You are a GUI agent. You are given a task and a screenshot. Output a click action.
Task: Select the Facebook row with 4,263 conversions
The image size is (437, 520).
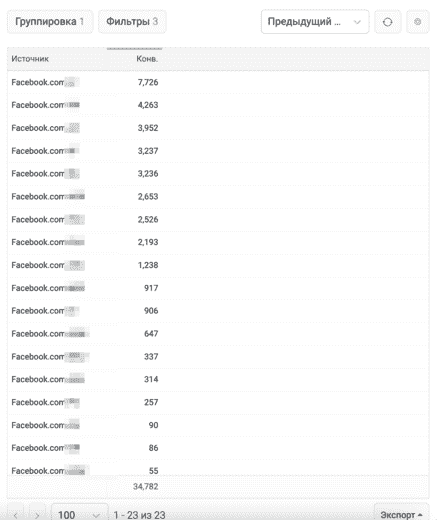[218, 105]
